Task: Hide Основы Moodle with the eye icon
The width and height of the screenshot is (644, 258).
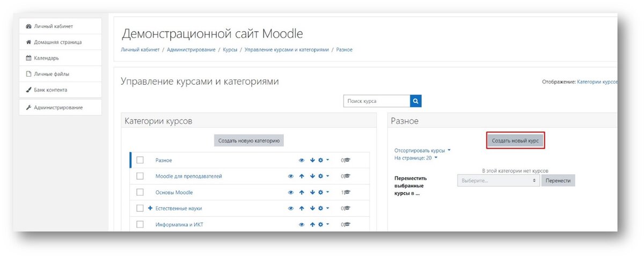Action: (x=291, y=192)
